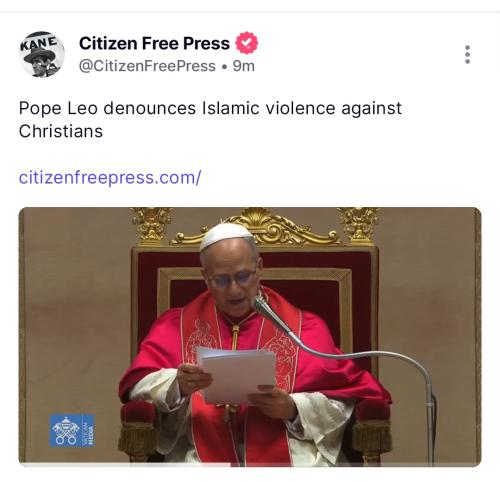Open the Citizen Free Press profile avatar
Screen dimensions: 500x482
click(x=42, y=54)
